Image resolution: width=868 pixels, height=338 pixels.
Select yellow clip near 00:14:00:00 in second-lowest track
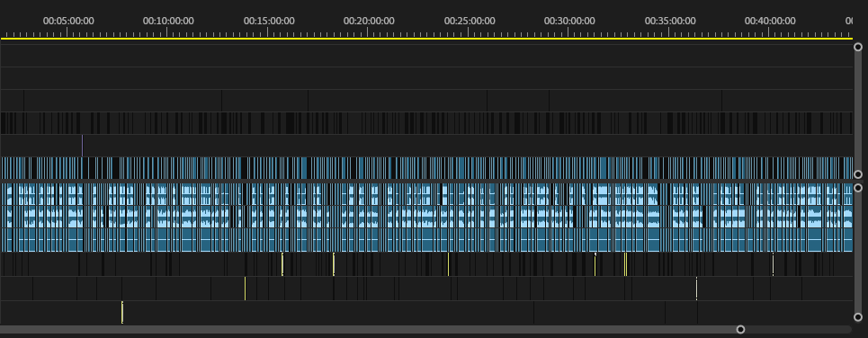click(245, 289)
